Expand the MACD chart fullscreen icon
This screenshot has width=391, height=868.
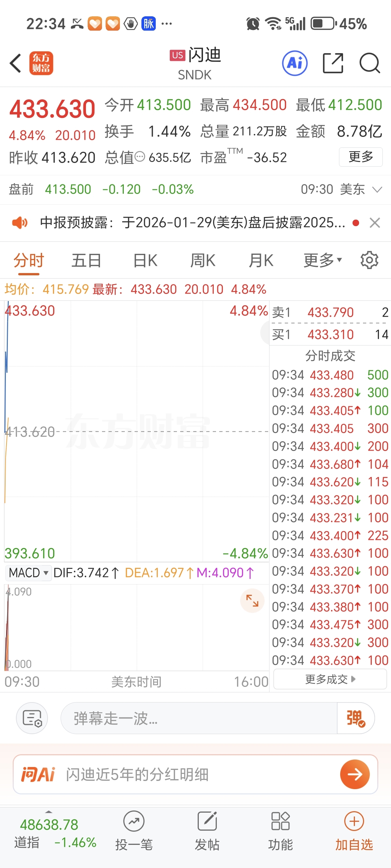[x=252, y=600]
